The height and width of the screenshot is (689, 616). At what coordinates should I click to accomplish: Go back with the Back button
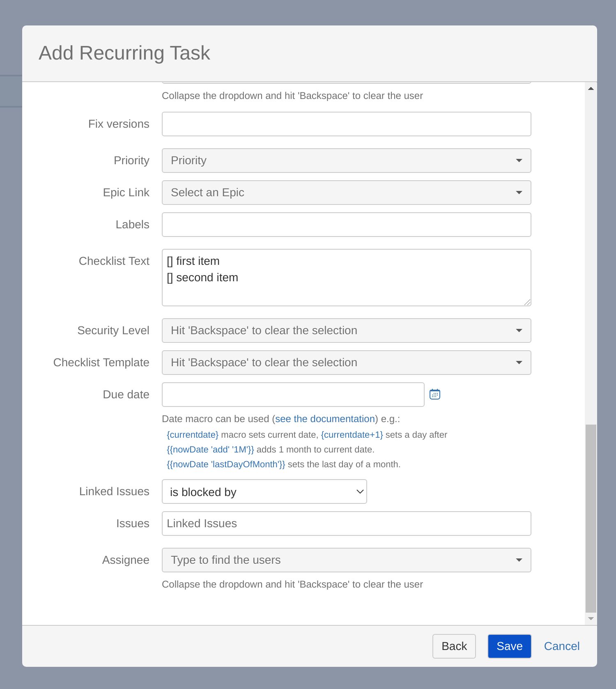click(x=454, y=646)
